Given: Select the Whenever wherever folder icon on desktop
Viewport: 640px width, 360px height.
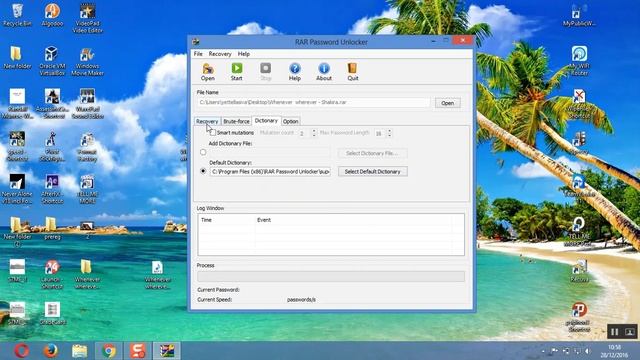Looking at the screenshot, I should tap(87, 274).
